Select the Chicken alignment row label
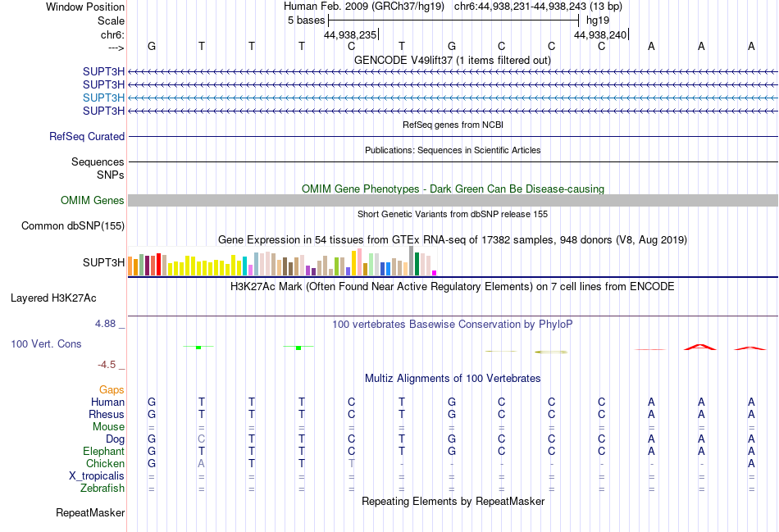The height and width of the screenshot is (532, 779). 105,463
